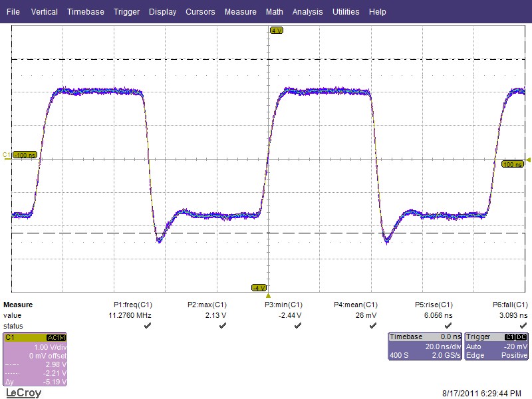Click the 11.2760 MHz frequency value

click(130, 315)
